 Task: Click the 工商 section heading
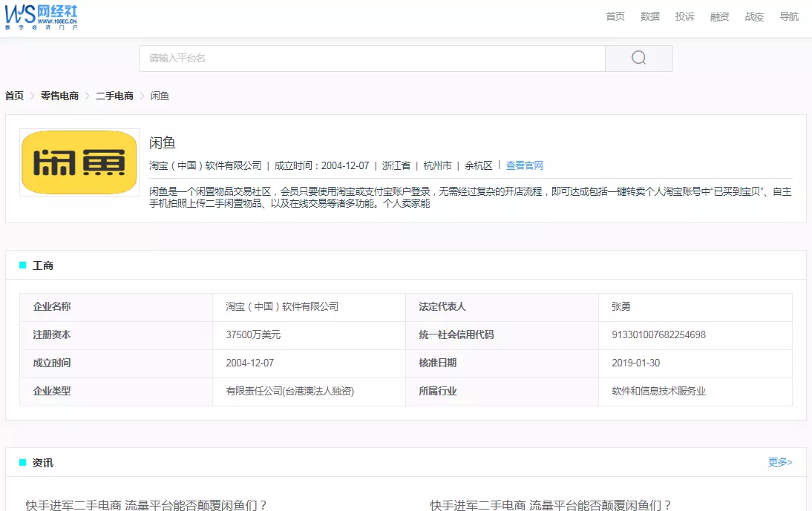coord(42,266)
